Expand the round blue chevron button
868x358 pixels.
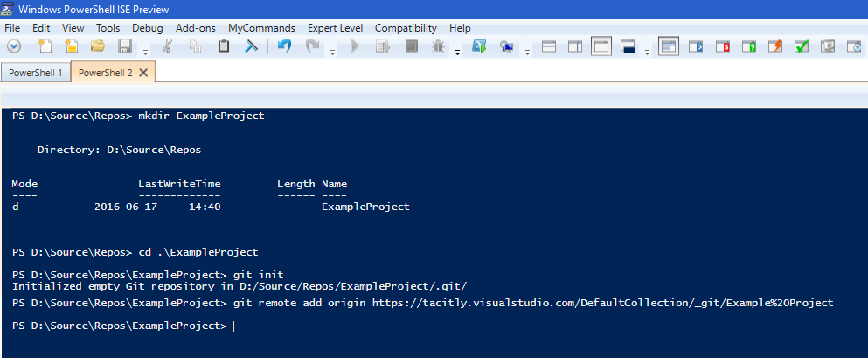coord(12,46)
